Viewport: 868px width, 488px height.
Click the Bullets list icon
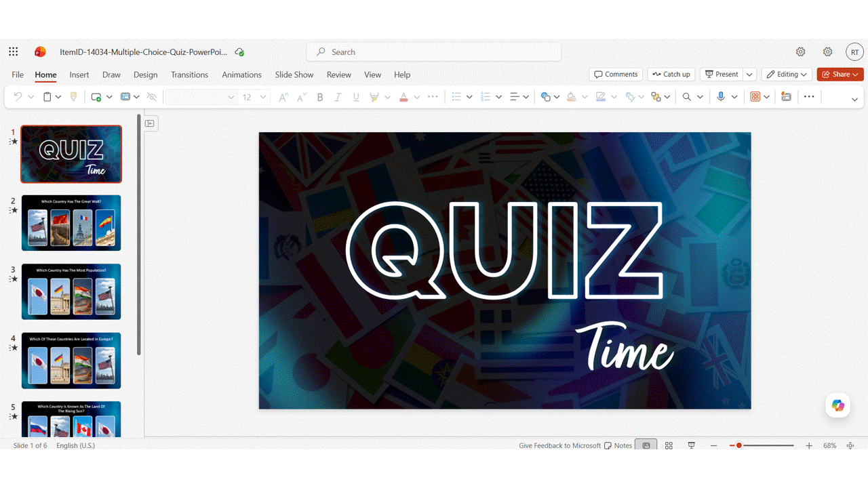[456, 97]
